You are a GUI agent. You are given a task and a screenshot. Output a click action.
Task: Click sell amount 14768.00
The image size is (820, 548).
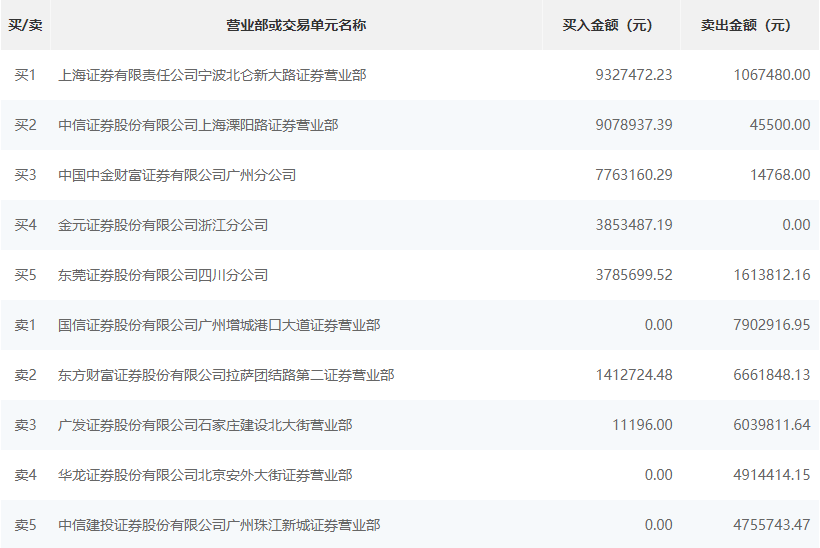coord(780,175)
